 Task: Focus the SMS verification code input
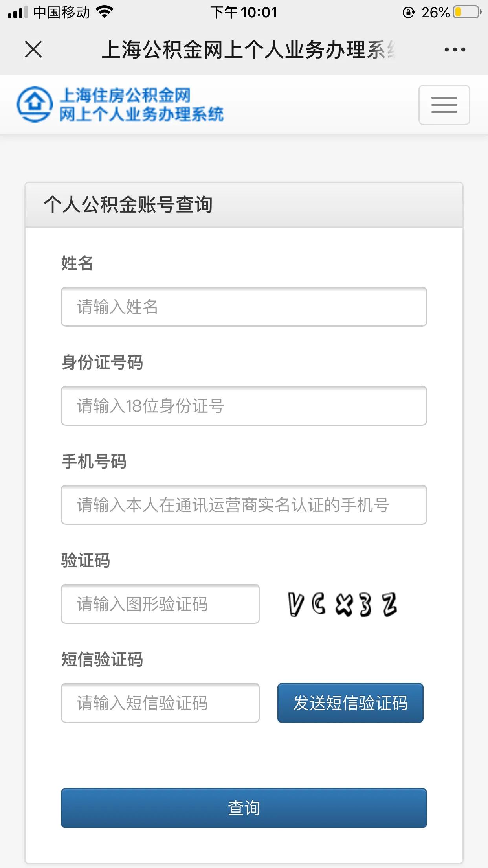click(x=160, y=703)
